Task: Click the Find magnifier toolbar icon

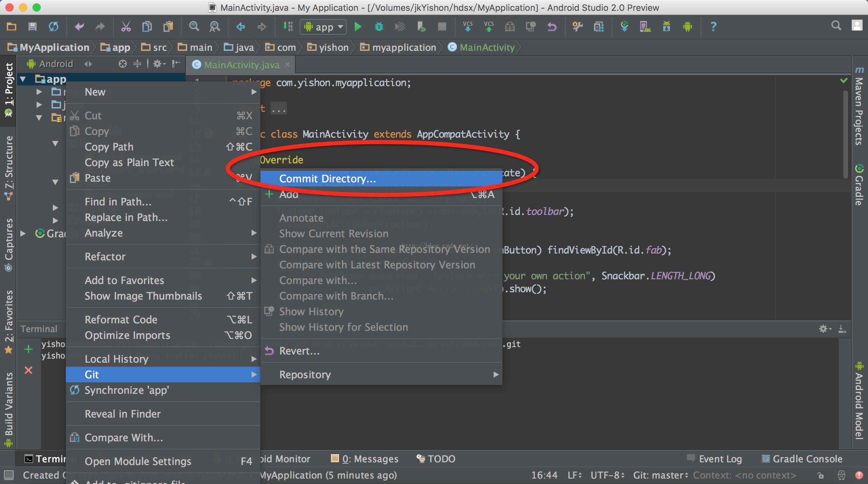Action: pos(194,26)
